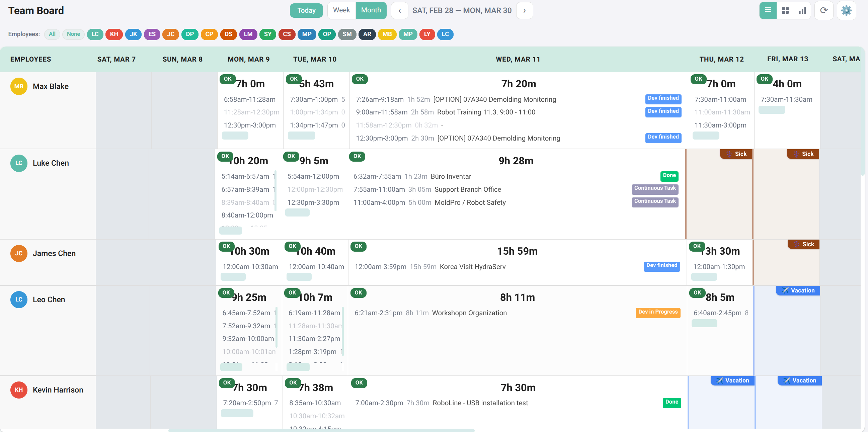This screenshot has width=868, height=432.
Task: Click the Dev in Progress status badge
Action: (x=657, y=312)
